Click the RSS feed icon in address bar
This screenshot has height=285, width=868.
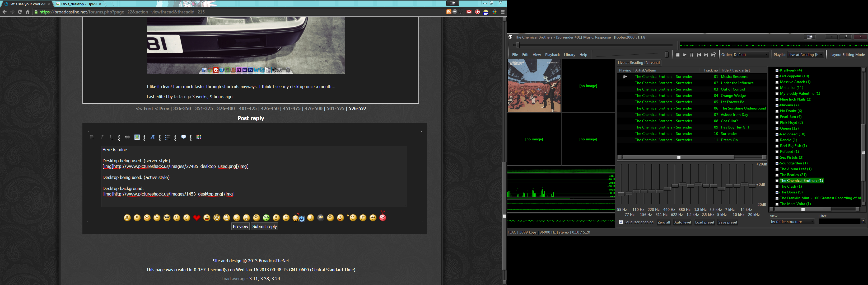tap(449, 12)
